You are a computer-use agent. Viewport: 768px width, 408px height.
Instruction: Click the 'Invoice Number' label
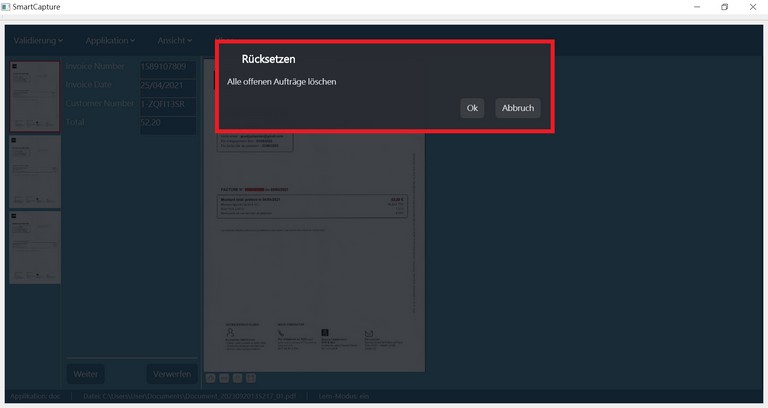coord(95,66)
